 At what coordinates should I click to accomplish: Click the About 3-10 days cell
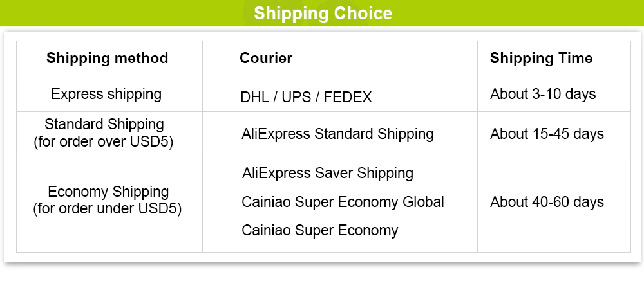click(543, 95)
